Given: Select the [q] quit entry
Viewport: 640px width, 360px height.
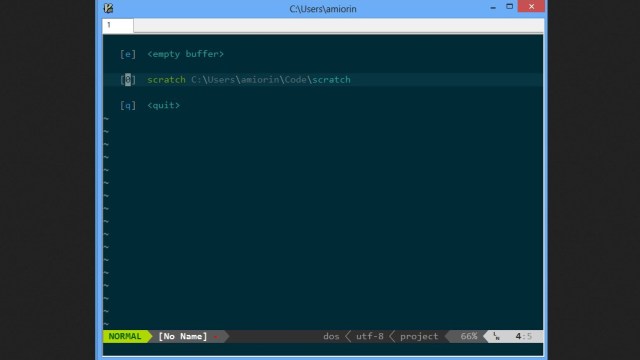Looking at the screenshot, I should (150, 105).
